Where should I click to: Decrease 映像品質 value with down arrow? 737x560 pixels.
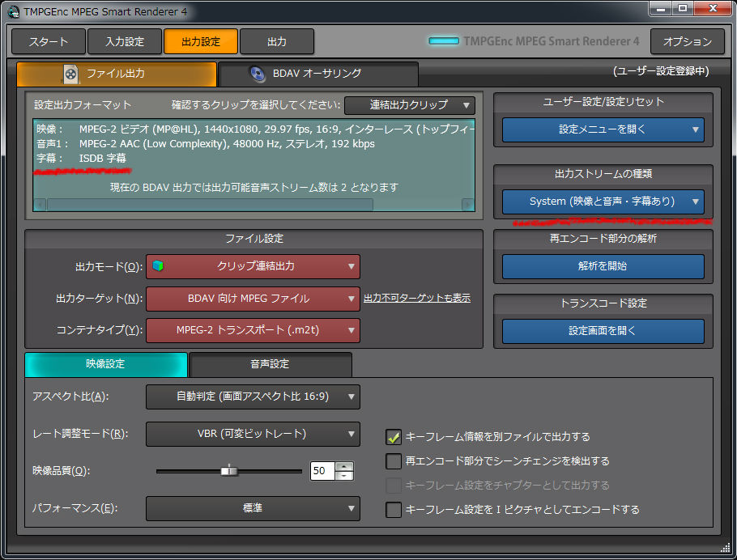coord(344,476)
